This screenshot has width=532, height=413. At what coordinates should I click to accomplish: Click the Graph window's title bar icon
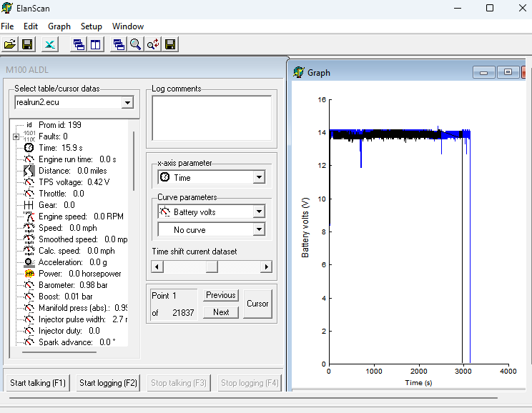(299, 72)
